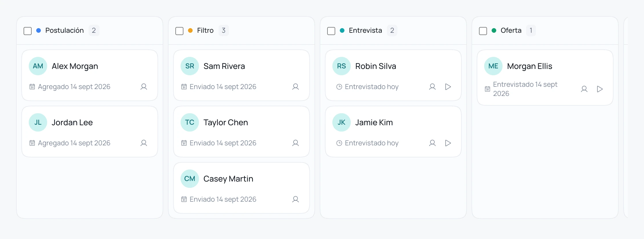Click the JL avatar for Jordan Lee

(38, 122)
